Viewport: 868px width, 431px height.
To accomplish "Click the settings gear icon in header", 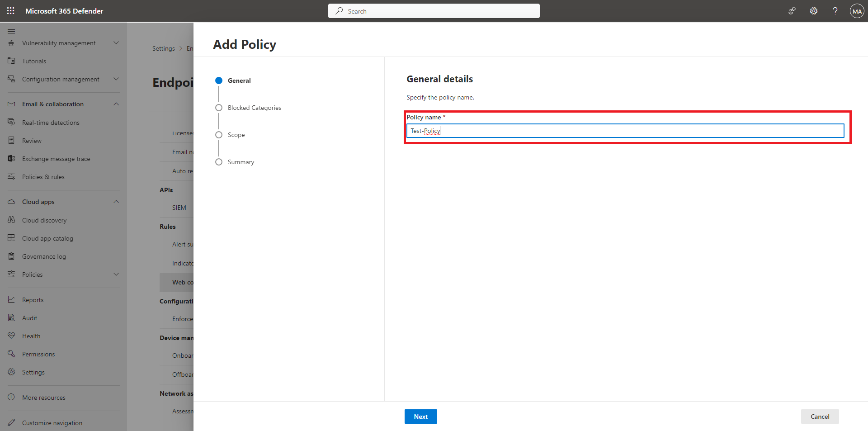I will pos(813,11).
